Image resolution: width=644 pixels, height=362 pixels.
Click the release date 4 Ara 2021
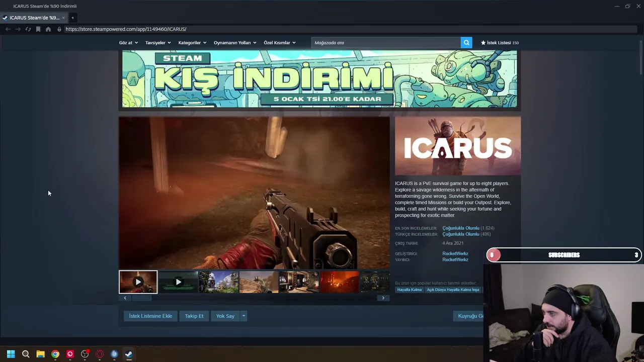(x=453, y=243)
